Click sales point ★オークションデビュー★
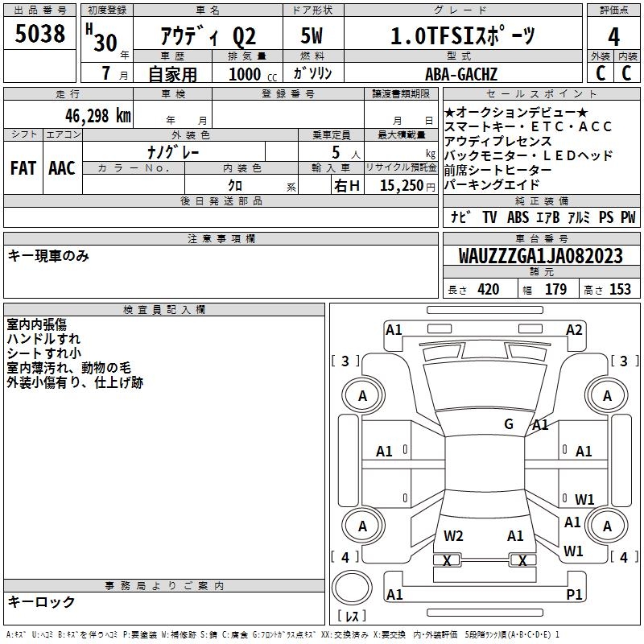The image size is (644, 644). click(x=516, y=112)
